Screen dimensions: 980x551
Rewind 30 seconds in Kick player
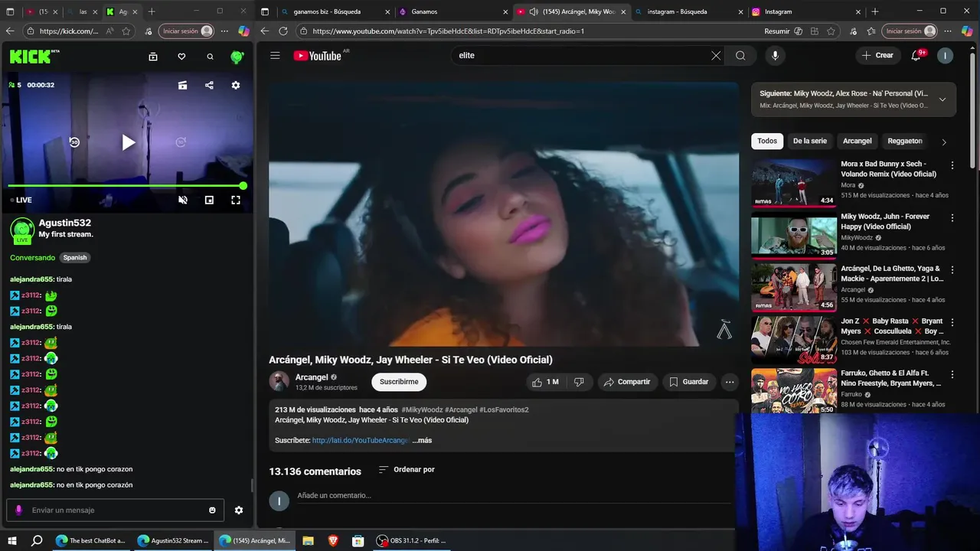[x=74, y=142]
